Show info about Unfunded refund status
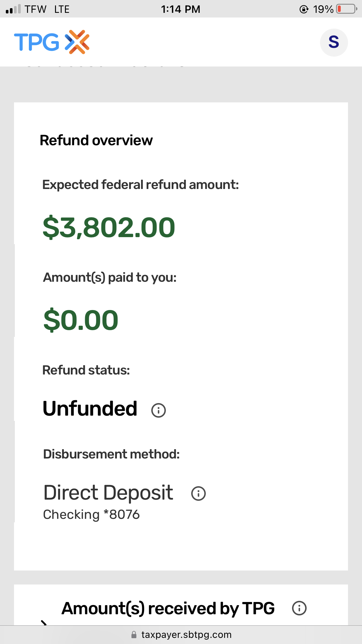Image resolution: width=362 pixels, height=644 pixels. click(x=159, y=410)
